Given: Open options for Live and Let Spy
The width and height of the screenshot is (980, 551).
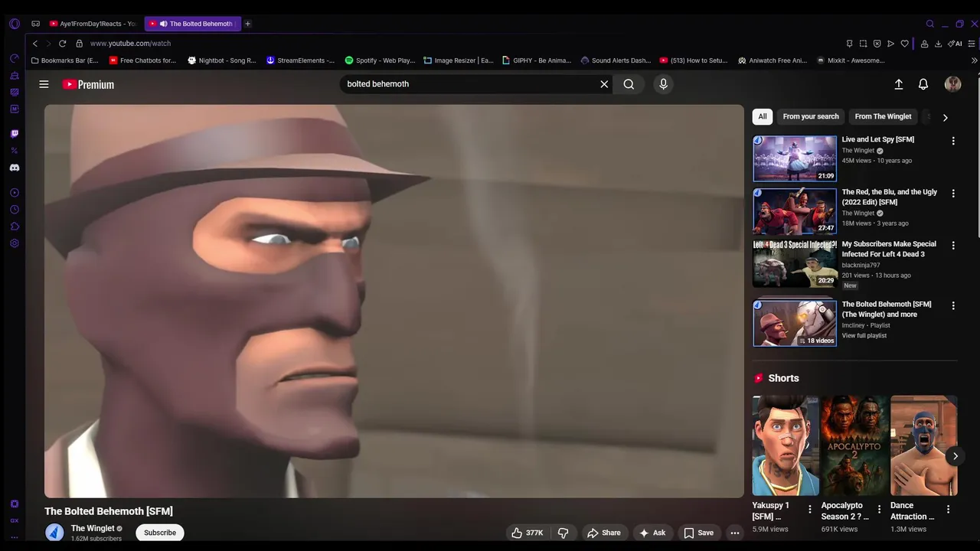Looking at the screenshot, I should pos(953,141).
